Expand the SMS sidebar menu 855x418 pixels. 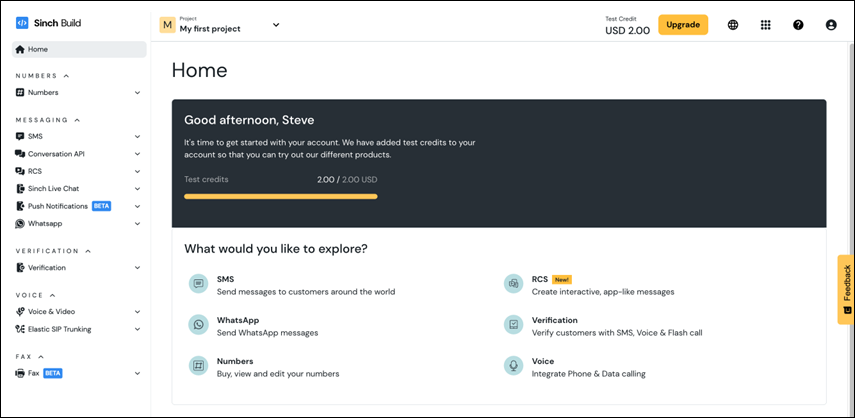tap(138, 136)
